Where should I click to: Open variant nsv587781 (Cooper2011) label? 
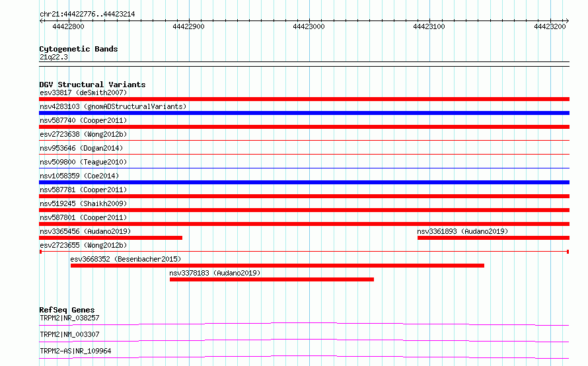[83, 190]
